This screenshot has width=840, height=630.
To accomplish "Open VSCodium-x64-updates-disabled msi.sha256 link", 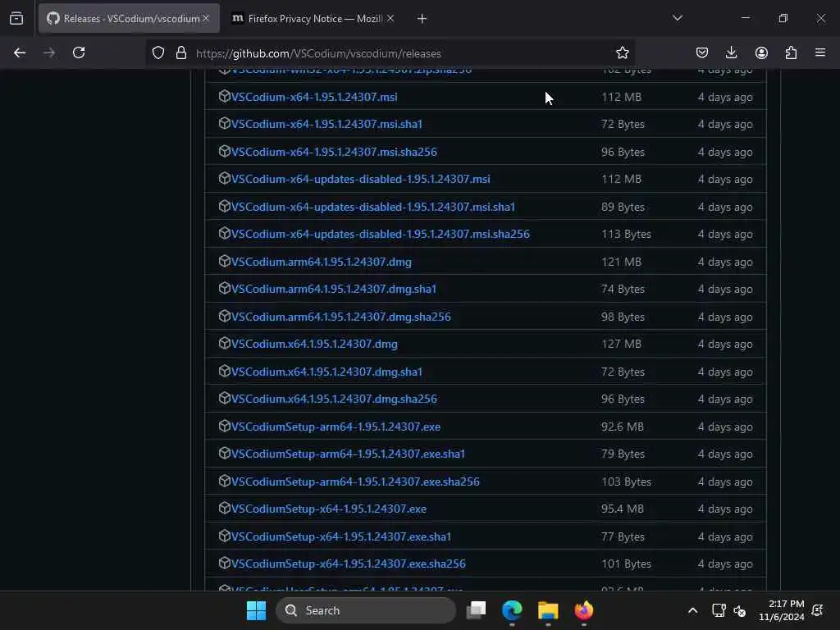I will coord(381,234).
